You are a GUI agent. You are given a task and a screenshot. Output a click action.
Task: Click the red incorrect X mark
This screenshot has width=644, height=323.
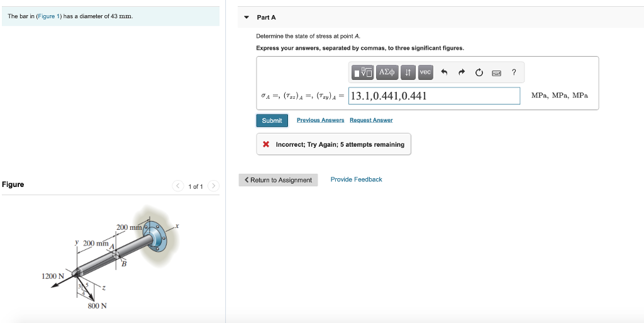266,144
